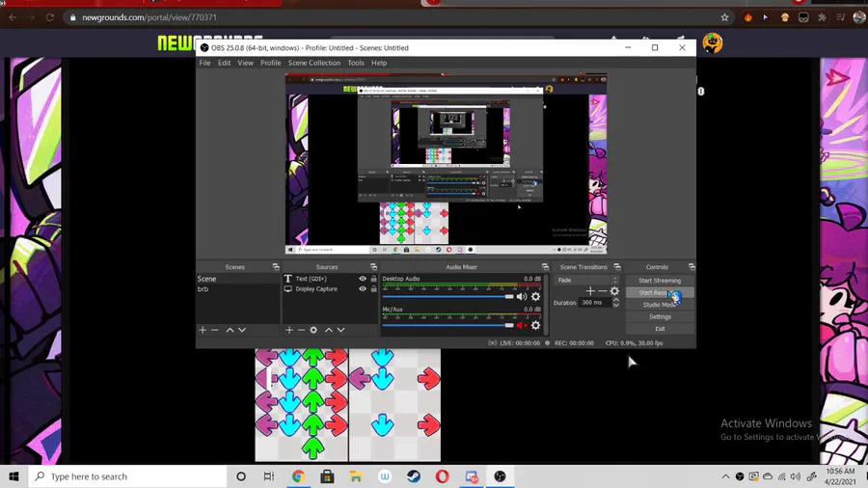Open OBS Settings button

(x=660, y=317)
